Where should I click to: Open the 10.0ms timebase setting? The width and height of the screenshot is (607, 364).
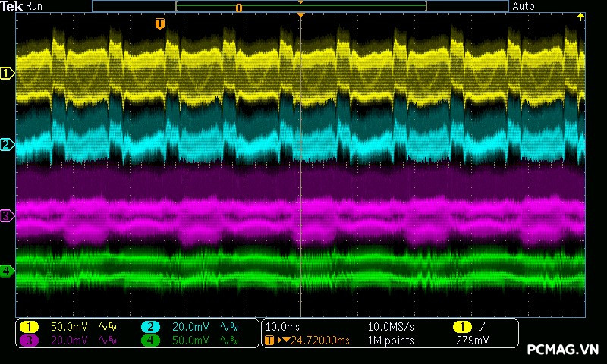(x=281, y=326)
